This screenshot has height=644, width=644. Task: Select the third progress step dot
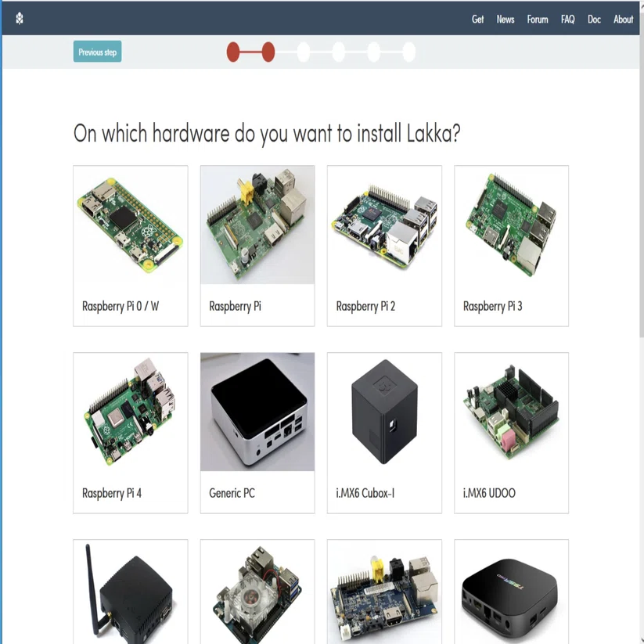click(303, 52)
